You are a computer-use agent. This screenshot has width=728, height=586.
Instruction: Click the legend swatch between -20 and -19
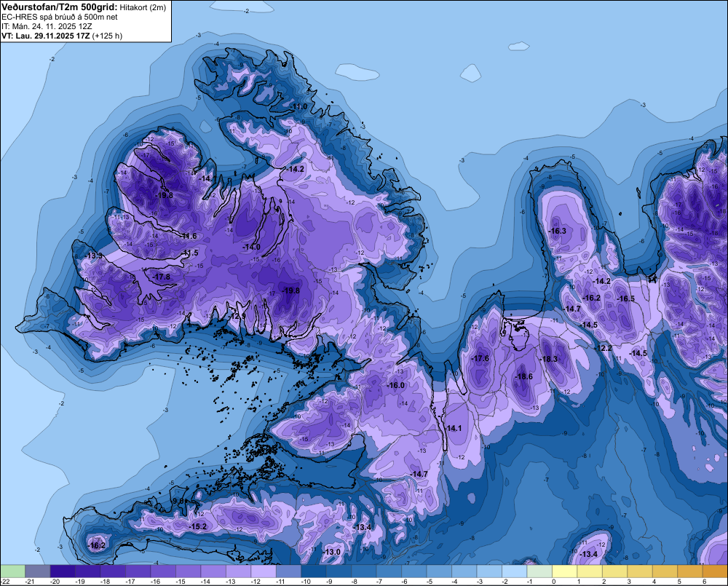(63, 571)
